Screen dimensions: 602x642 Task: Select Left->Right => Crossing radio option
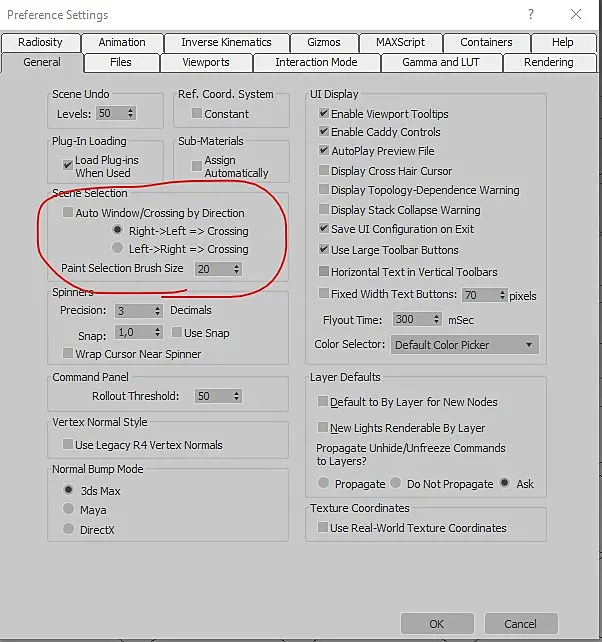point(117,248)
